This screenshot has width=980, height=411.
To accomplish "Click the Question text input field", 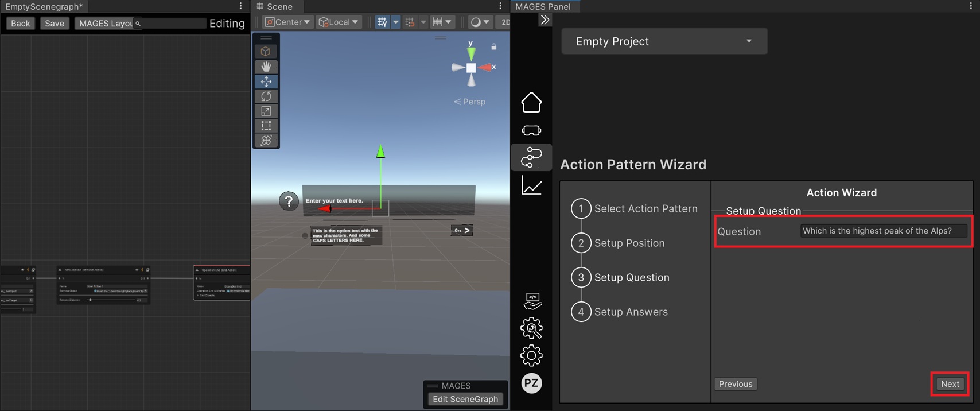I will [883, 231].
